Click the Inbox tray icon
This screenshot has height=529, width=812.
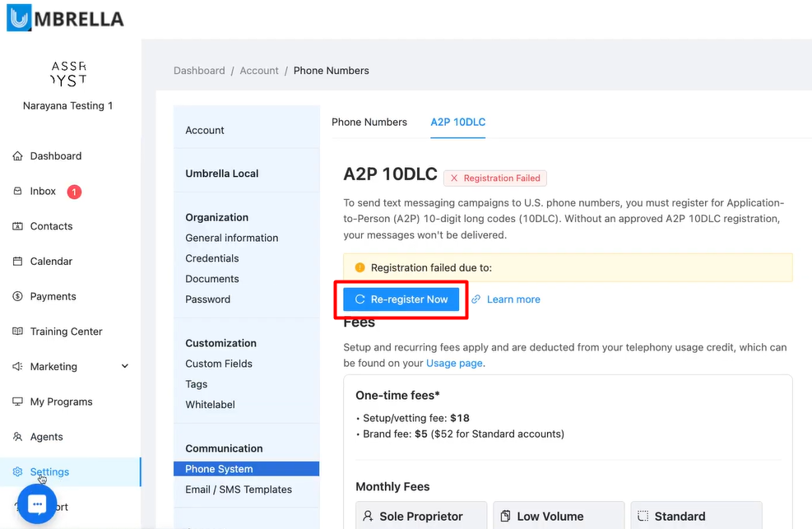click(x=18, y=192)
